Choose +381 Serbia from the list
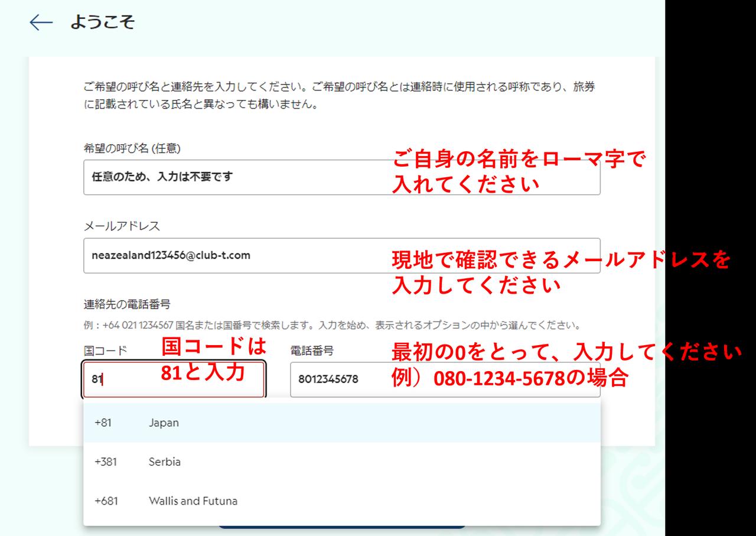756x536 pixels. 342,462
